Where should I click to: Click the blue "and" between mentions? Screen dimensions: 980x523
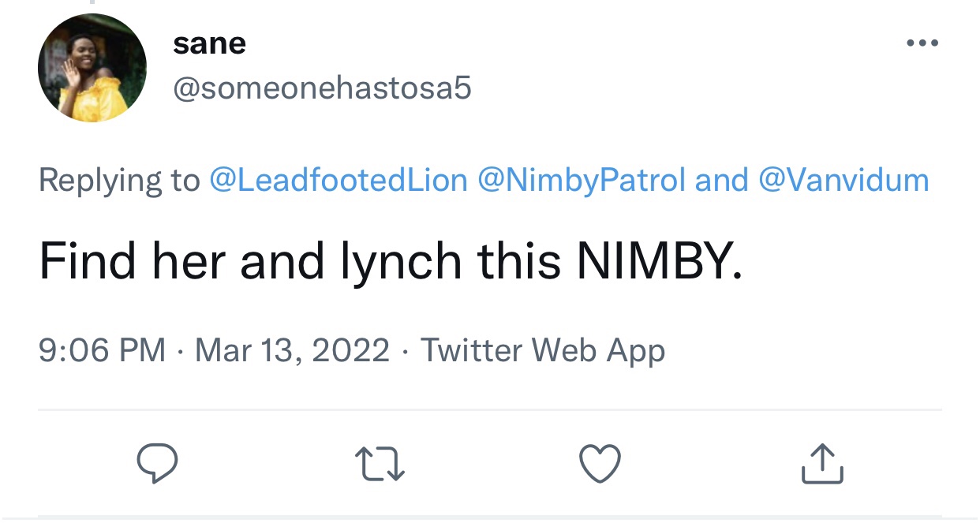tap(721, 181)
